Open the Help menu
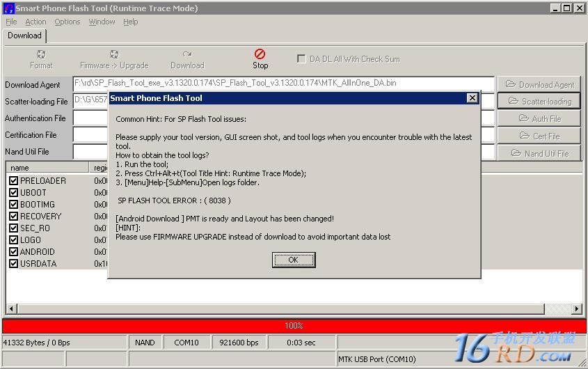The width and height of the screenshot is (588, 369). point(131,22)
